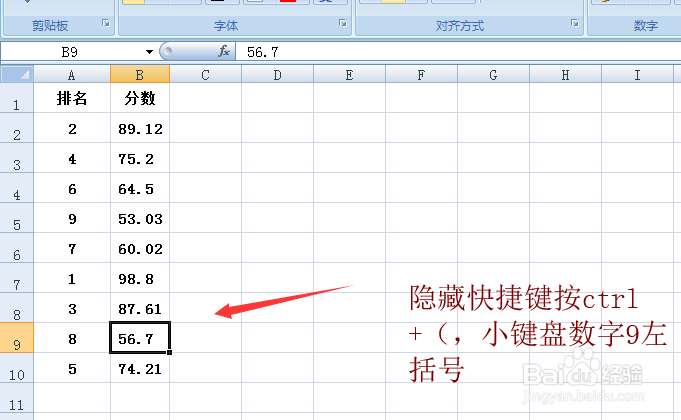Open the Font group dialog launcher

pos(343,23)
